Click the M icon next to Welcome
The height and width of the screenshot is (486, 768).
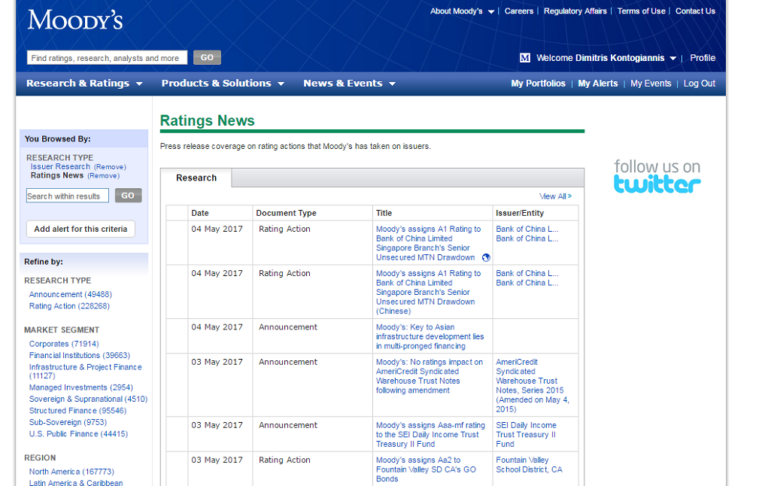tap(525, 58)
